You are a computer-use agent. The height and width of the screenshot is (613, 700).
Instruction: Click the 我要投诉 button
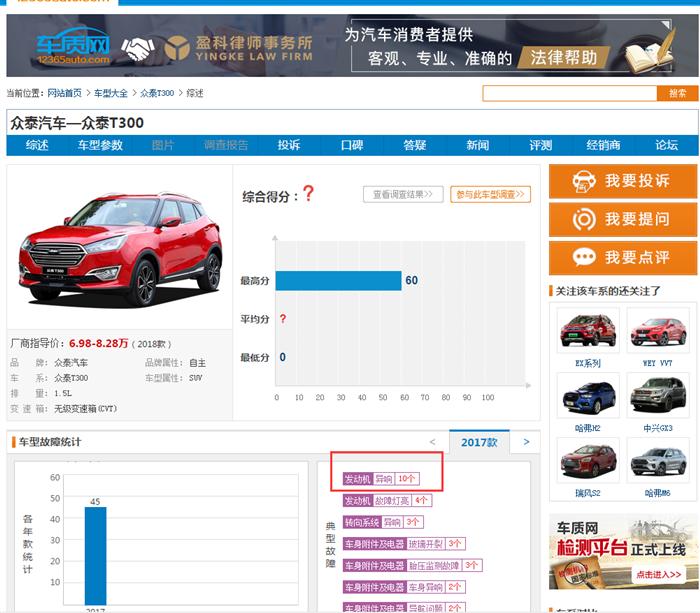pyautogui.click(x=623, y=181)
